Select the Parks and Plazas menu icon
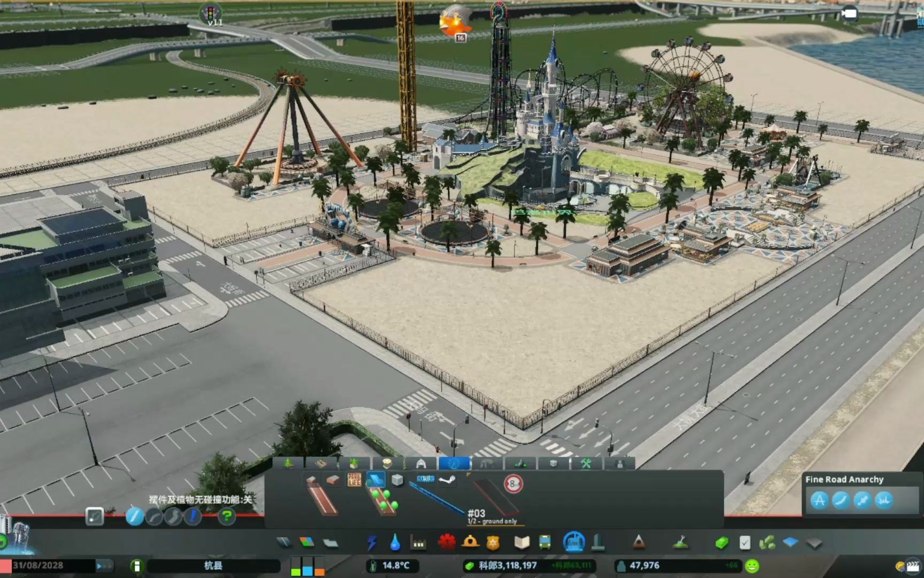 [x=573, y=542]
